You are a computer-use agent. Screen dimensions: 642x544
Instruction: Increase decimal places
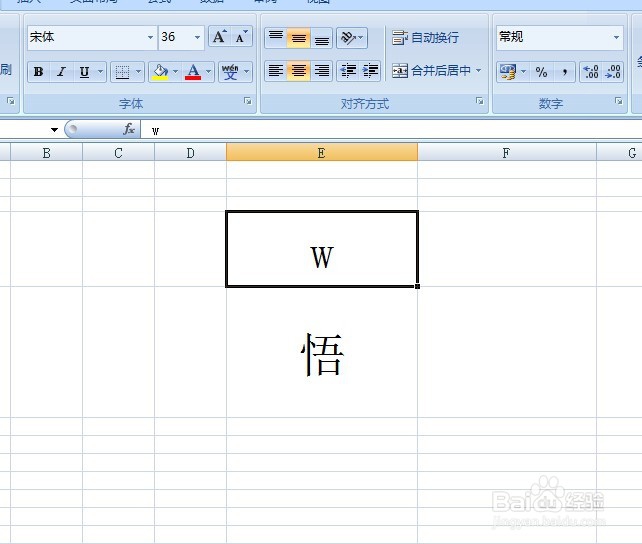point(591,72)
